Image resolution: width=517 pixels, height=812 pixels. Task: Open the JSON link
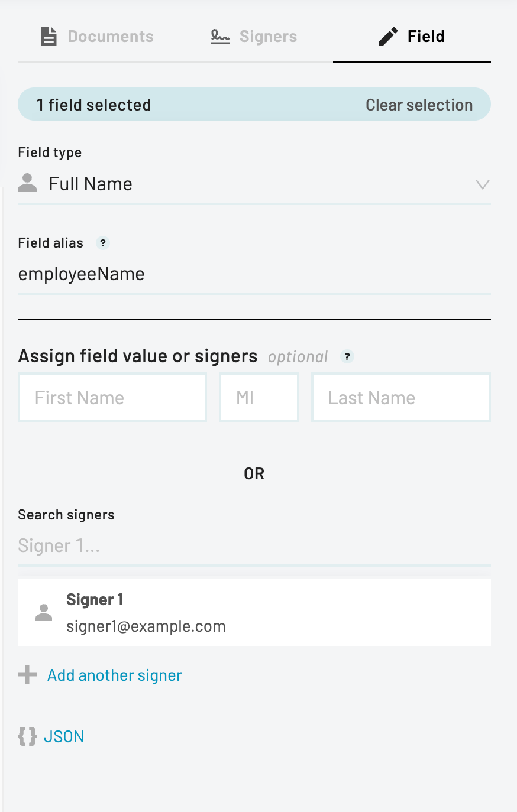click(64, 736)
